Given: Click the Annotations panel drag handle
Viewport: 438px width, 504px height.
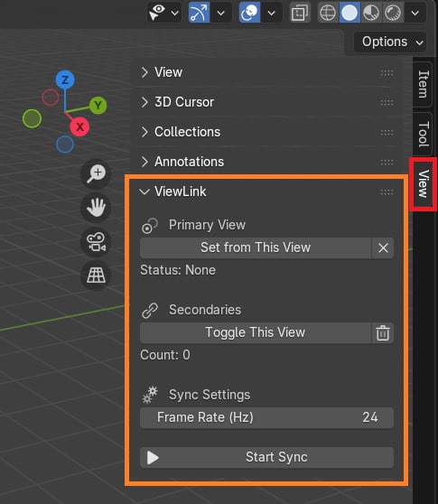Looking at the screenshot, I should pyautogui.click(x=387, y=163).
